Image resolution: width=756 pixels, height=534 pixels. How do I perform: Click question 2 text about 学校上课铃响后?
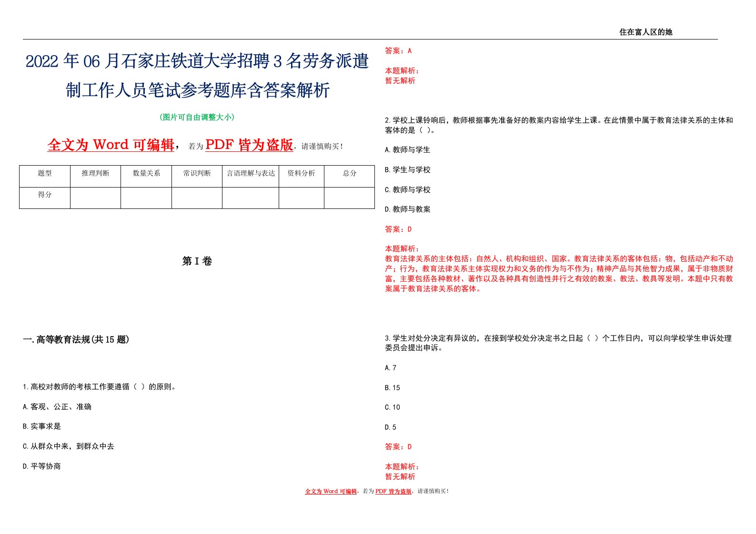click(559, 125)
